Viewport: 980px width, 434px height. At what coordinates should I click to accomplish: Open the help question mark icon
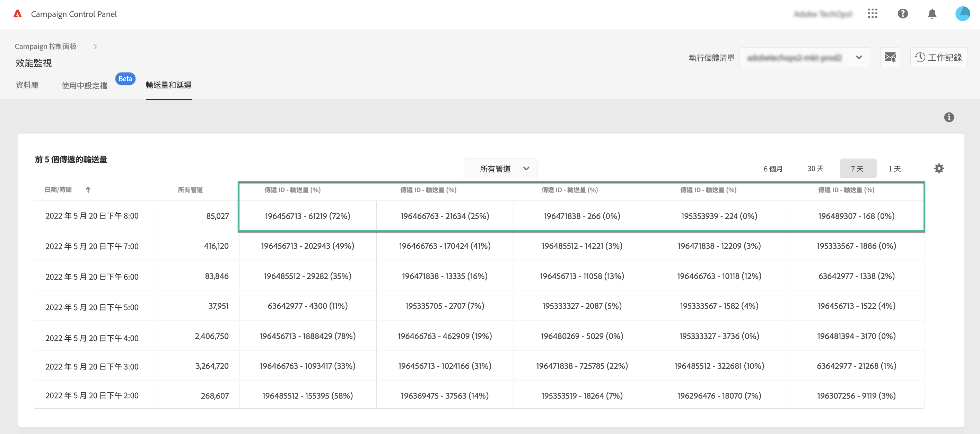point(902,14)
